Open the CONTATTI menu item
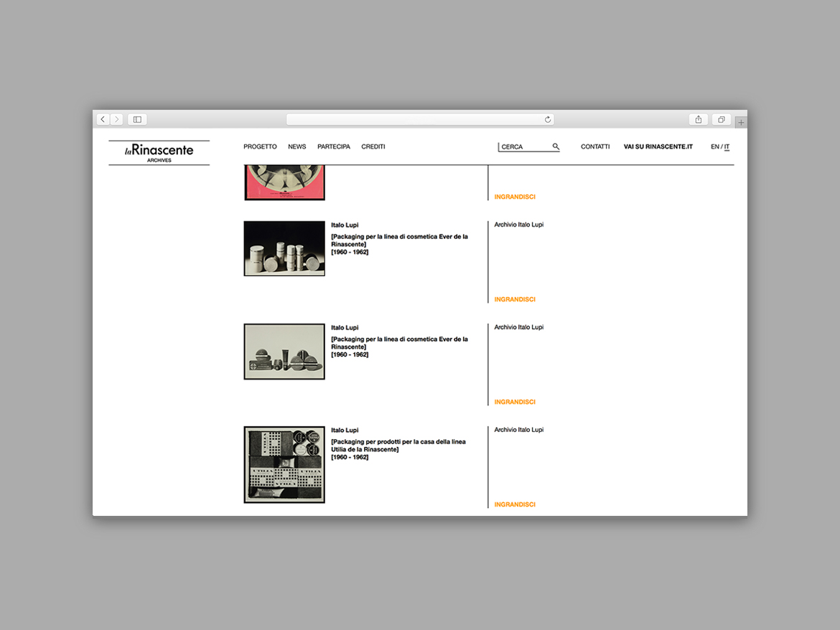The image size is (840, 630). coord(595,146)
